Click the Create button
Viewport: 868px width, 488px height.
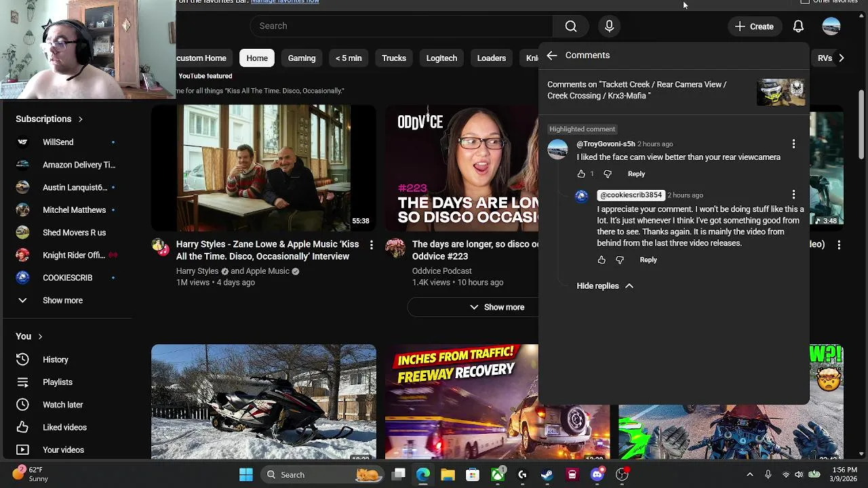point(754,26)
